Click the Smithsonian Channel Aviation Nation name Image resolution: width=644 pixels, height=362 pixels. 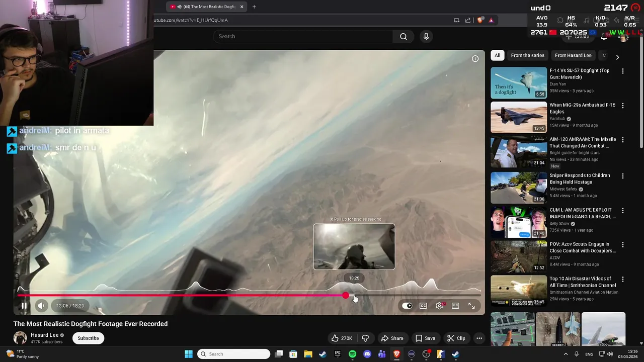(584, 292)
